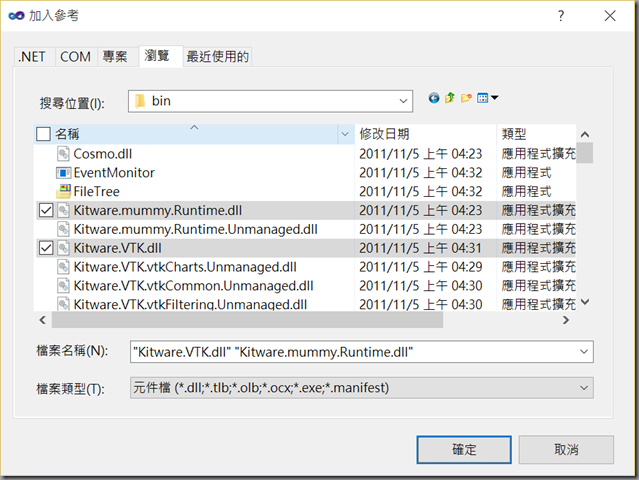Viewport: 639px width, 480px height.
Task: Click the Cosmo.dll file icon
Action: [x=63, y=154]
